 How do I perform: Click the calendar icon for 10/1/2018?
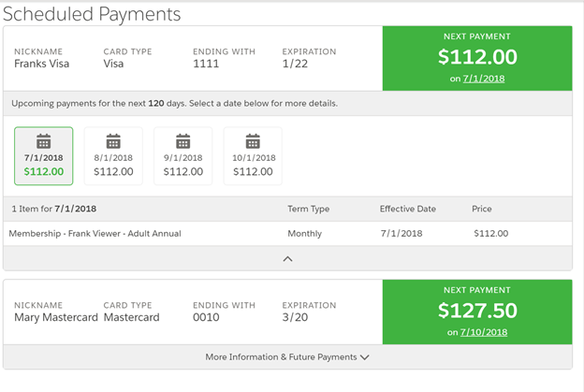click(x=253, y=141)
